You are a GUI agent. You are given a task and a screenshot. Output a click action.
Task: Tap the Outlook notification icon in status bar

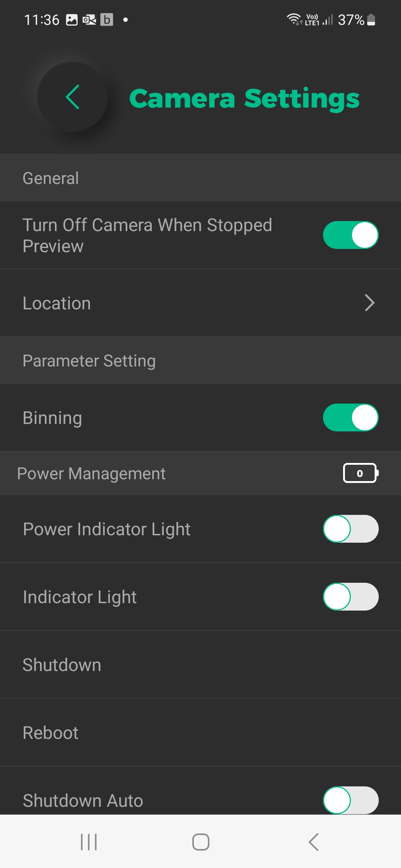(x=89, y=20)
